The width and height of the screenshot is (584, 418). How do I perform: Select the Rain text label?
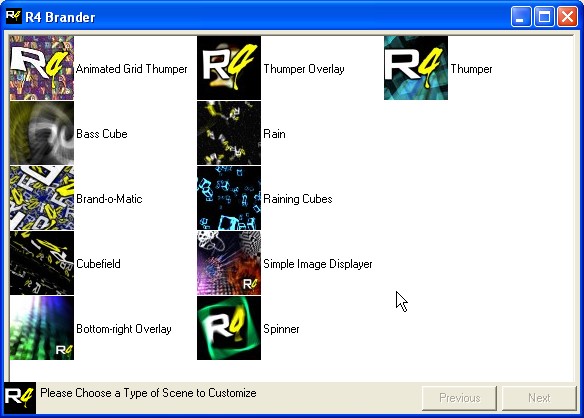point(274,134)
